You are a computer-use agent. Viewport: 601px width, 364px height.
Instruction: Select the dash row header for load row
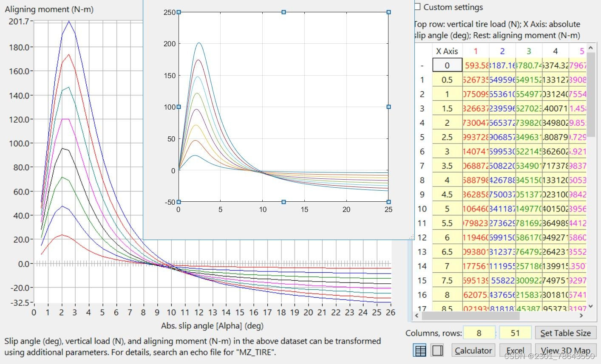click(x=422, y=65)
